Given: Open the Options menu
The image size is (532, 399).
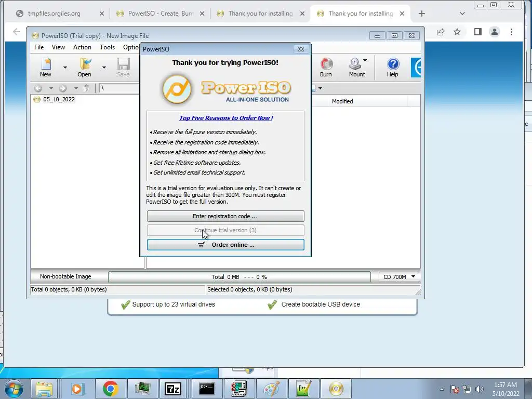Looking at the screenshot, I should coord(130,47).
